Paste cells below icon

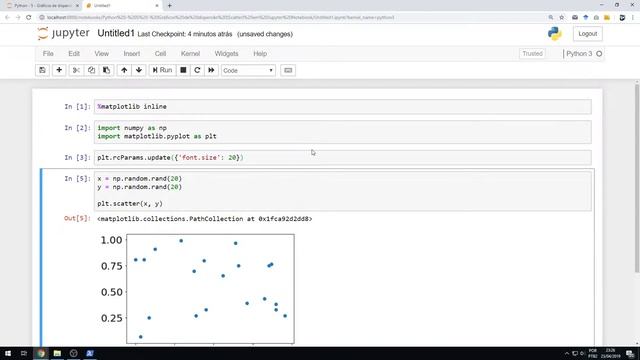(x=106, y=70)
